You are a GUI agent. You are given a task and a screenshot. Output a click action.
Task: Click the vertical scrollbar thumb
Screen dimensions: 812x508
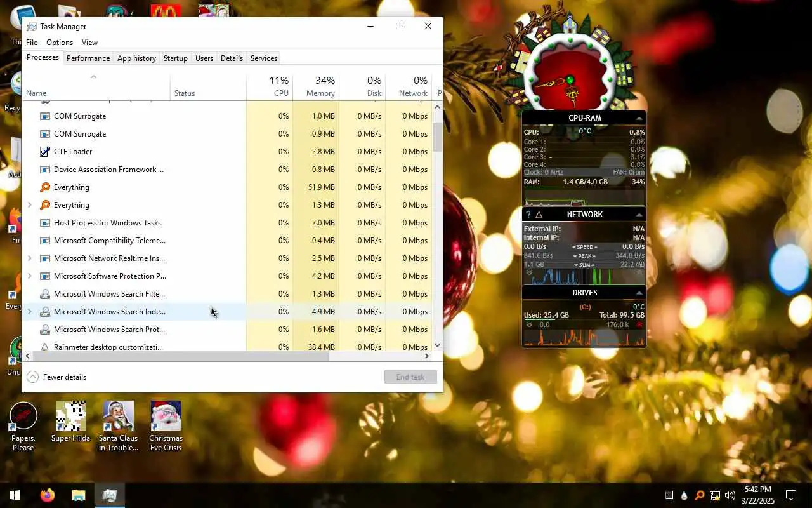437,137
